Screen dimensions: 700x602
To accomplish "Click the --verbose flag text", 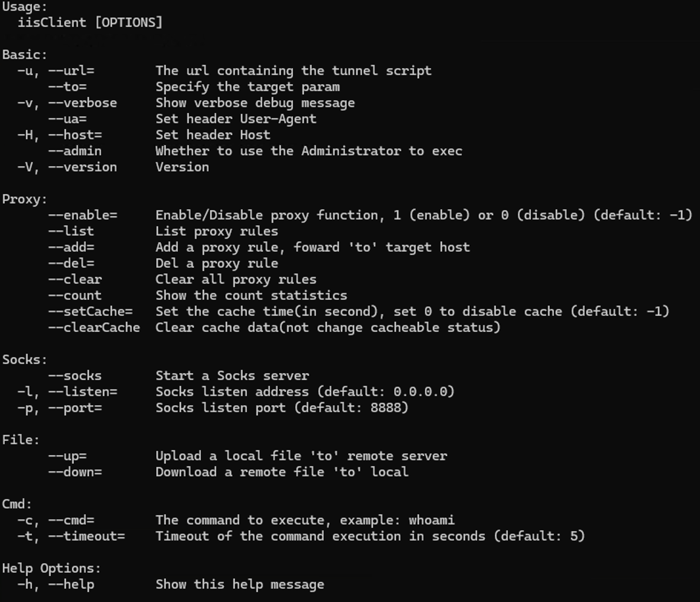I will 82,103.
